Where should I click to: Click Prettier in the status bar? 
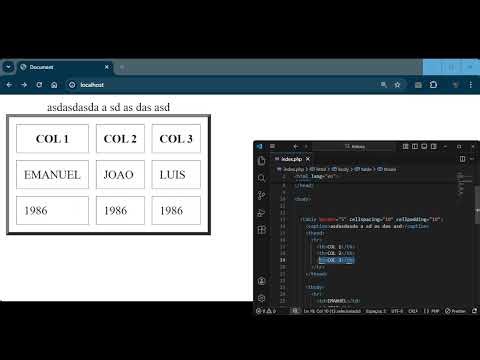pyautogui.click(x=455, y=311)
